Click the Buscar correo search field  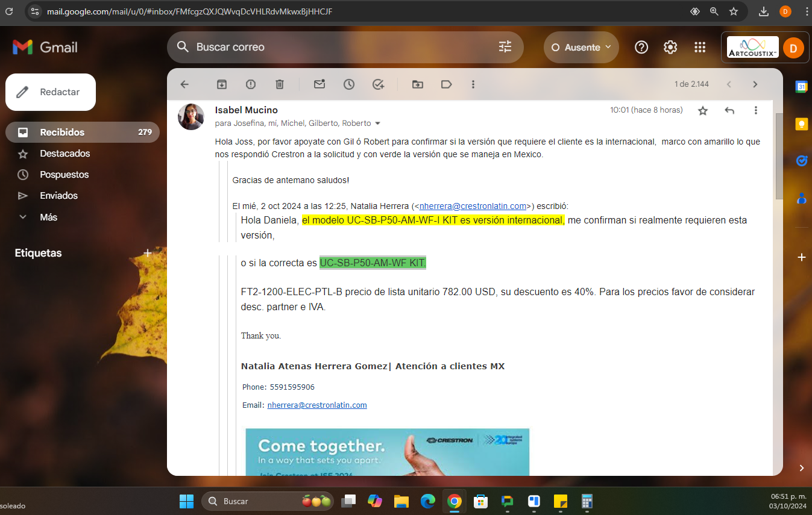[x=345, y=47]
